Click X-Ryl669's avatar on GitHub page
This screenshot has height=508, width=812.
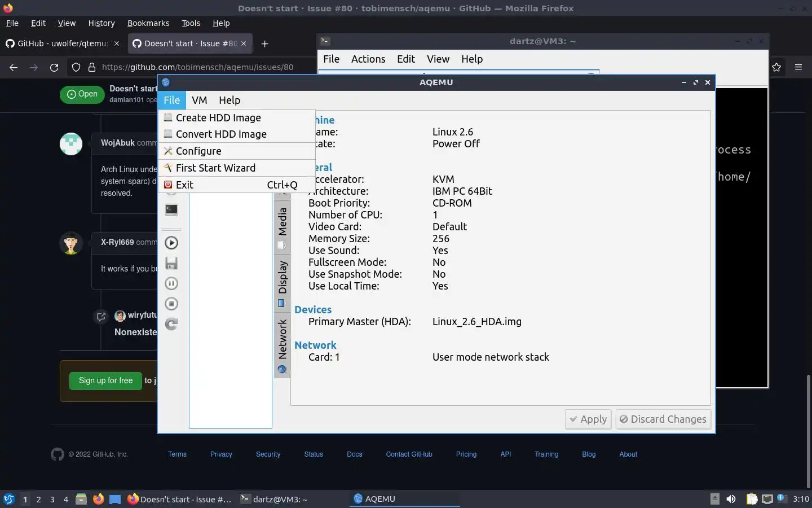(71, 243)
